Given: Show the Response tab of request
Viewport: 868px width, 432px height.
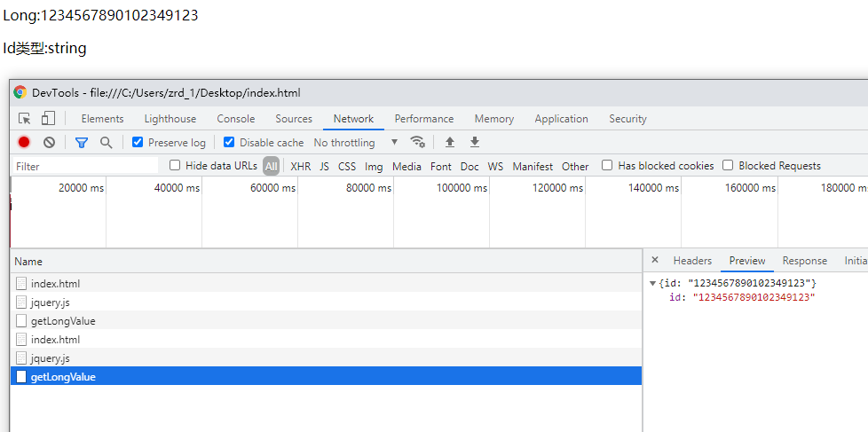Looking at the screenshot, I should pos(805,261).
